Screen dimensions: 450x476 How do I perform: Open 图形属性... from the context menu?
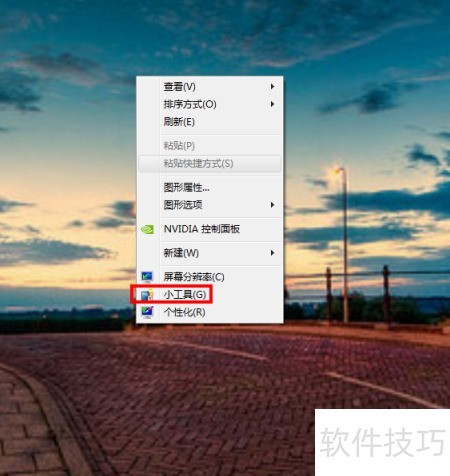pos(210,187)
